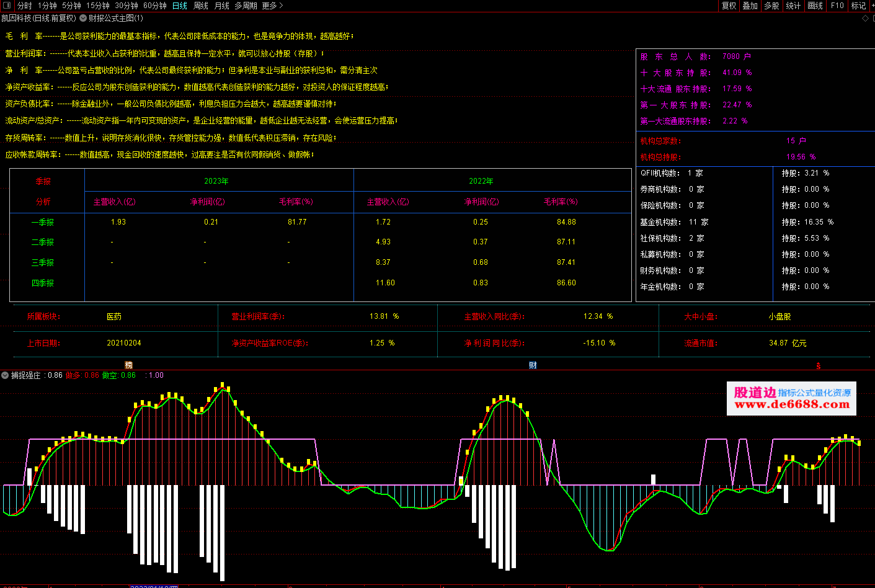Click the red $ marker icon
Viewport: 875px width, 588px height.
pos(819,366)
